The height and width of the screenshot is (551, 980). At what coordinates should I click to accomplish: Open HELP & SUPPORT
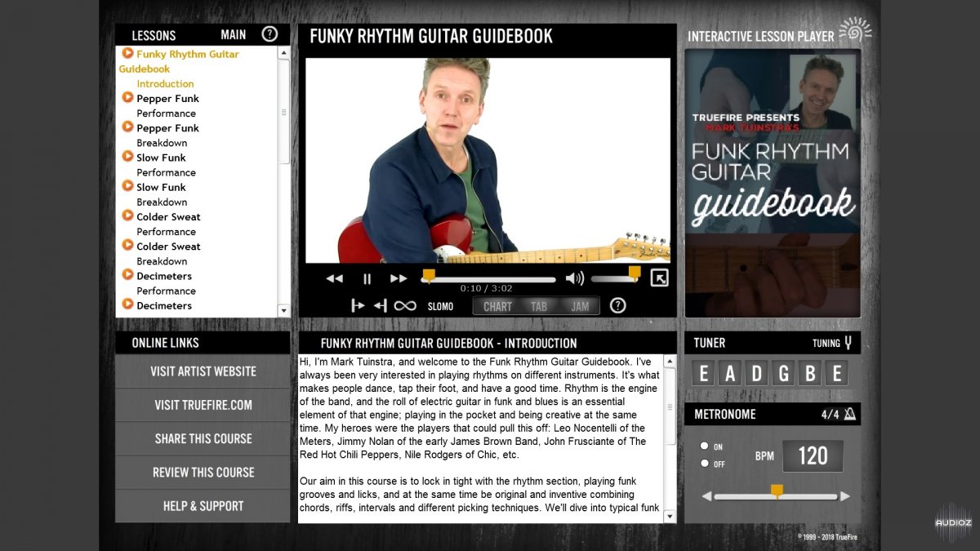(x=203, y=506)
